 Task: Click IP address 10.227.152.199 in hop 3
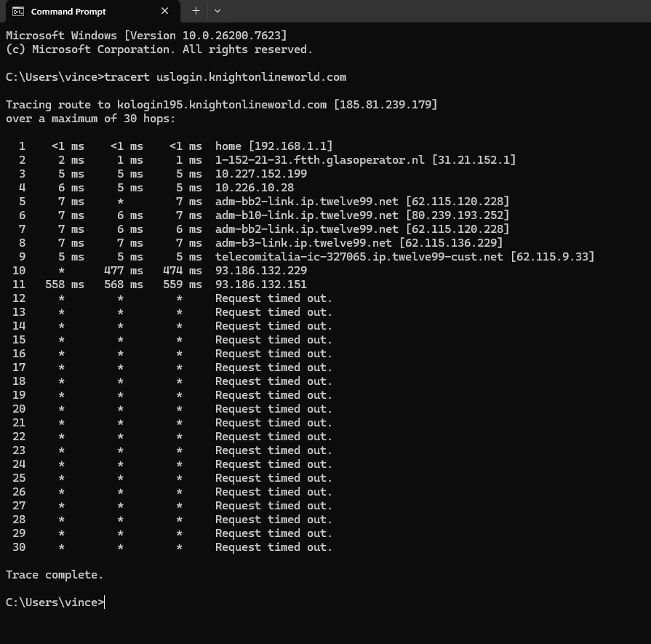pyautogui.click(x=261, y=174)
